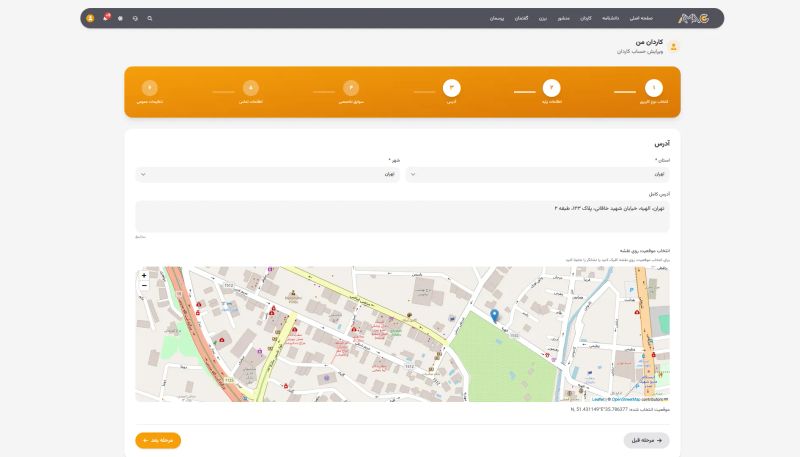800x457 pixels.
Task: Click the notification bell with red badge
Action: [x=106, y=18]
